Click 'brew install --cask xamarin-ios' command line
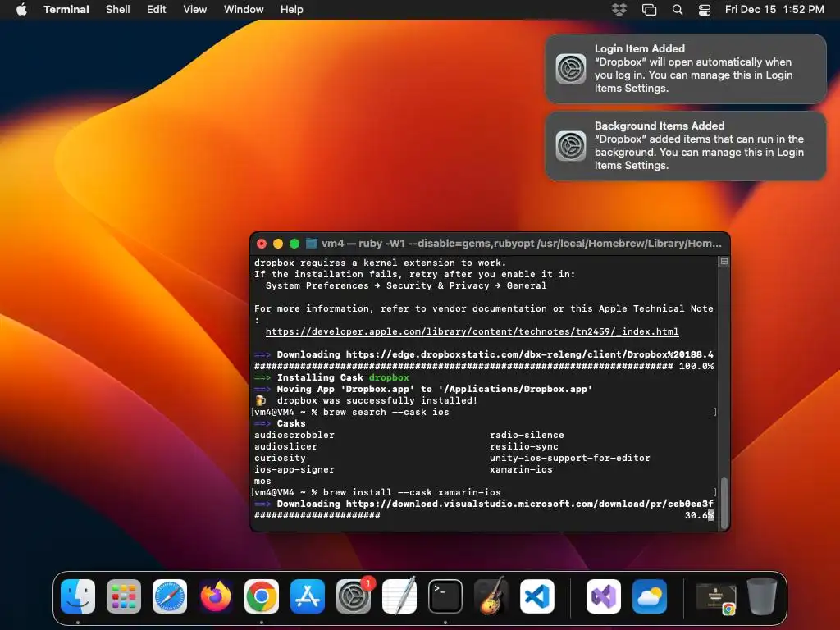840x630 pixels. coord(412,492)
